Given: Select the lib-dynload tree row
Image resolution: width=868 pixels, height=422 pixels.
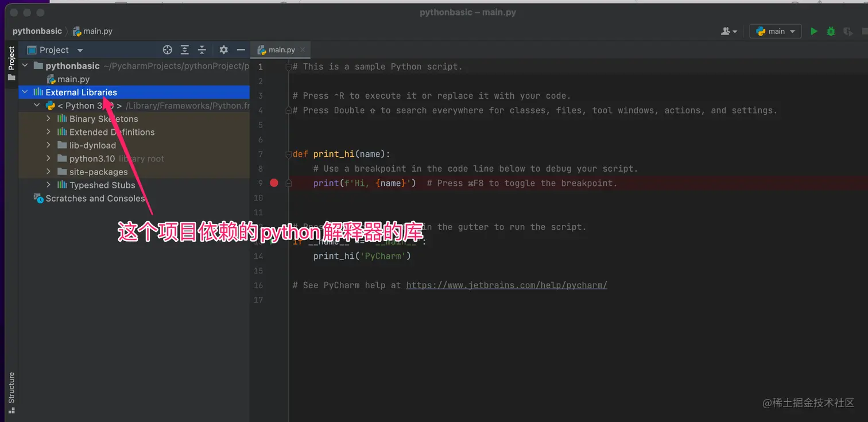Looking at the screenshot, I should tap(134, 145).
